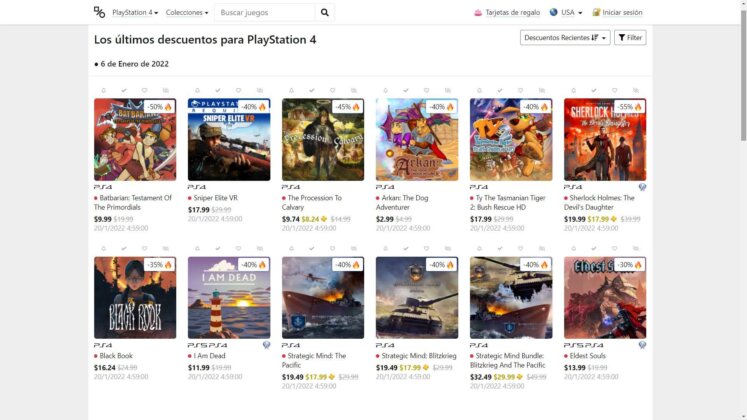The height and width of the screenshot is (420, 747).
Task: Toggle owned checkmark above Barbarian game
Action: [x=124, y=91]
